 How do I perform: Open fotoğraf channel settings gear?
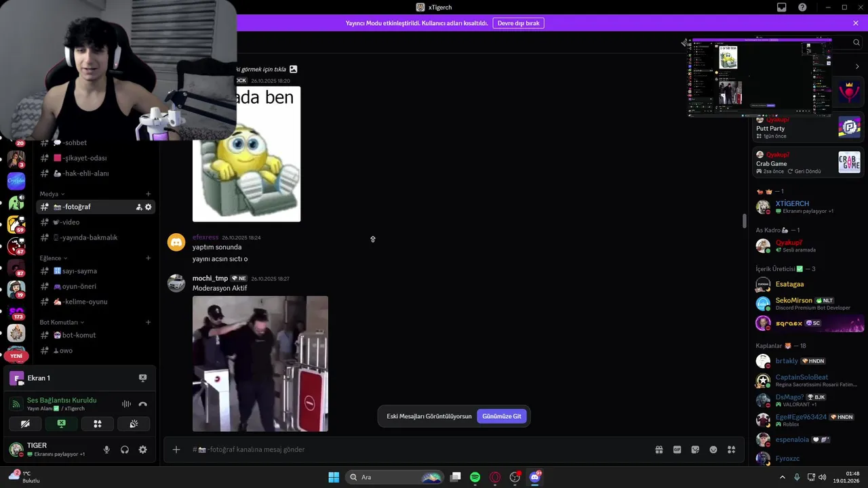coord(149,207)
